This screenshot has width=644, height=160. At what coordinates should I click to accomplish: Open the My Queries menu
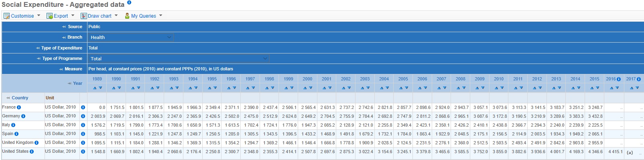143,16
